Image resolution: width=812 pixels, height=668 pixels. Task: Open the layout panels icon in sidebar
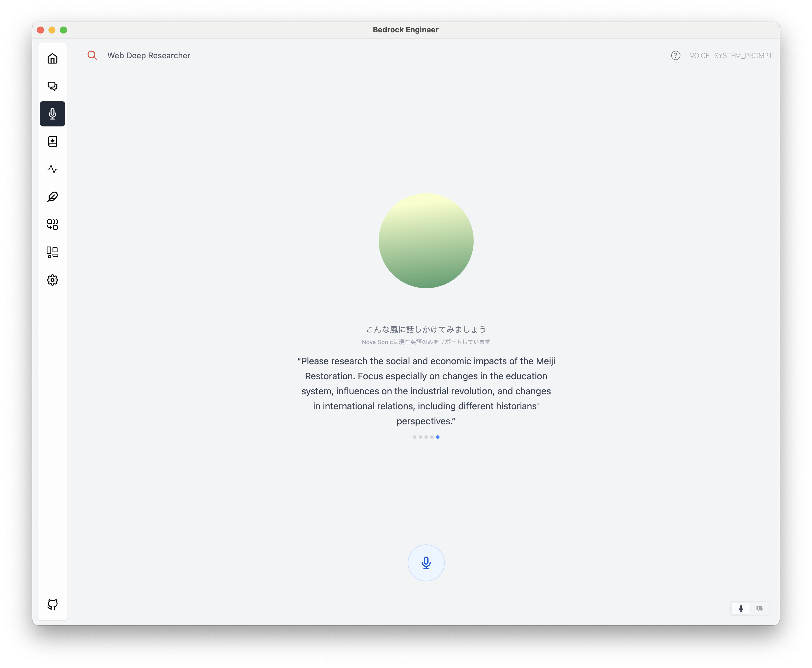(x=52, y=252)
